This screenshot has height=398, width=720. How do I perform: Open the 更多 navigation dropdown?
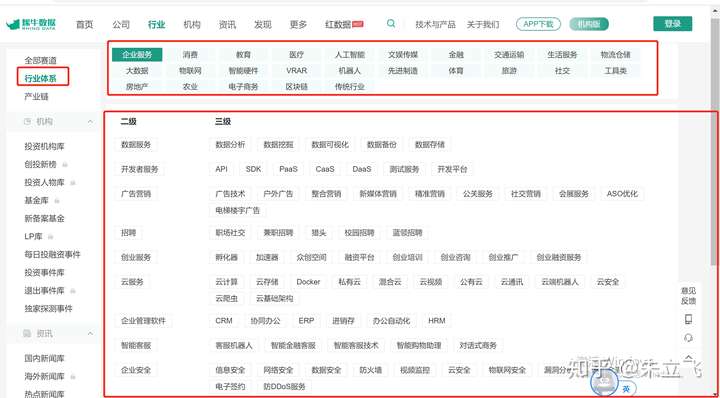[x=298, y=24]
